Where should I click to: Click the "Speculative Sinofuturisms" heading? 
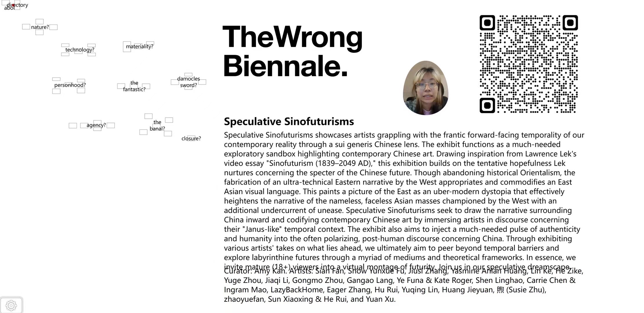coord(289,121)
